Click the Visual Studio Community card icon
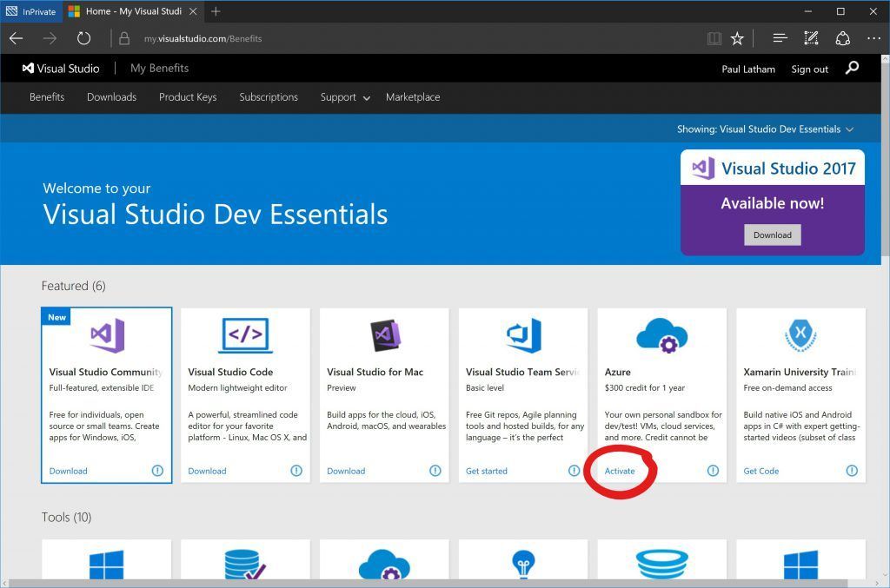Image resolution: width=890 pixels, height=588 pixels. click(x=107, y=335)
